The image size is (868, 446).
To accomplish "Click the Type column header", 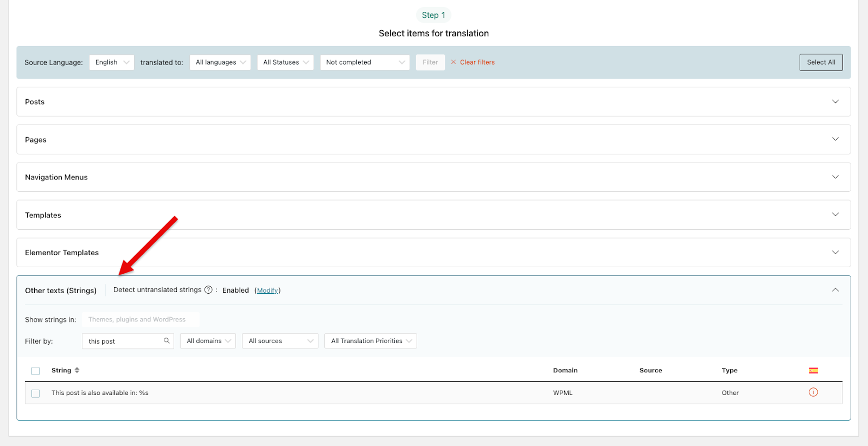I will (729, 371).
